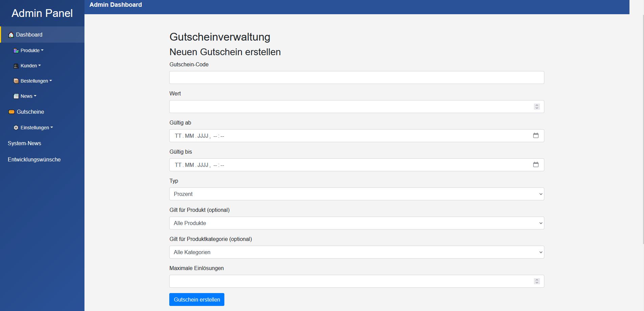The width and height of the screenshot is (644, 311).
Task: Click the Dashboard house icon
Action: coord(11,35)
